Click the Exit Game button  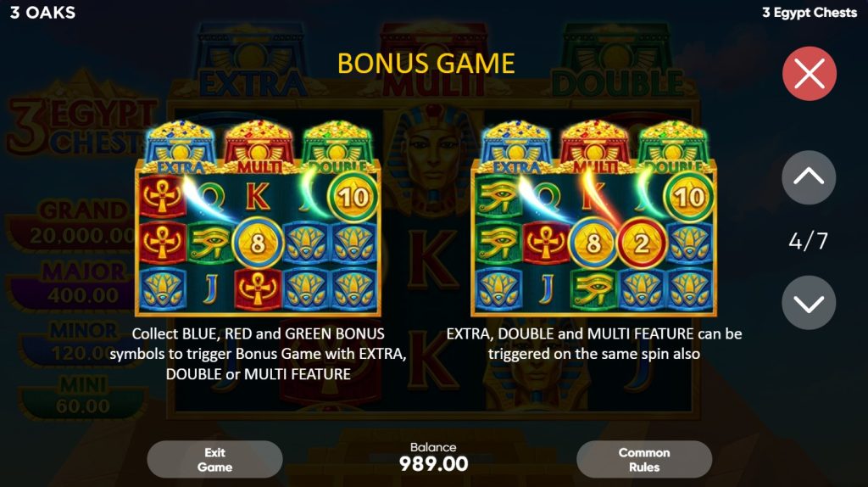[x=214, y=459]
